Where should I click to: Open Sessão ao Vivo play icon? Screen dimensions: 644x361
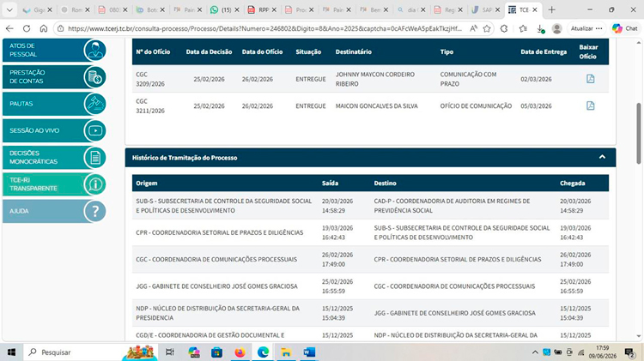pyautogui.click(x=94, y=130)
